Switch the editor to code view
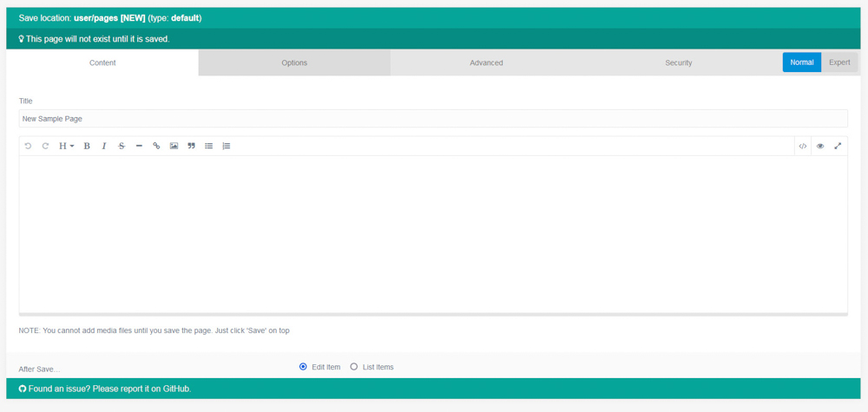Viewport: 868px width, 412px height. tap(803, 146)
